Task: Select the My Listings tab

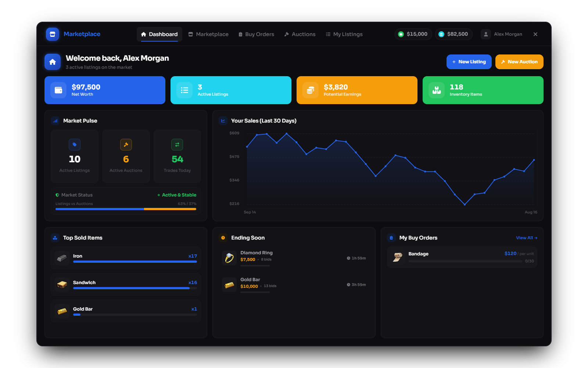Action: point(344,34)
